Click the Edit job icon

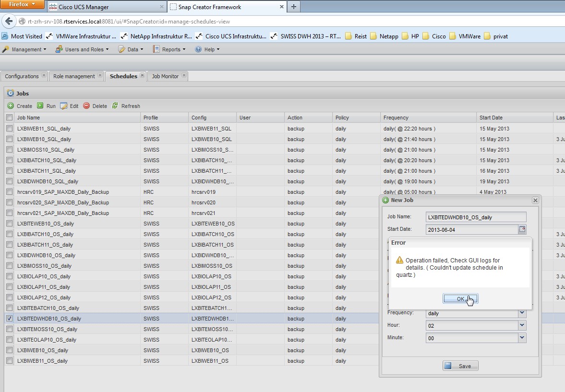click(x=64, y=106)
